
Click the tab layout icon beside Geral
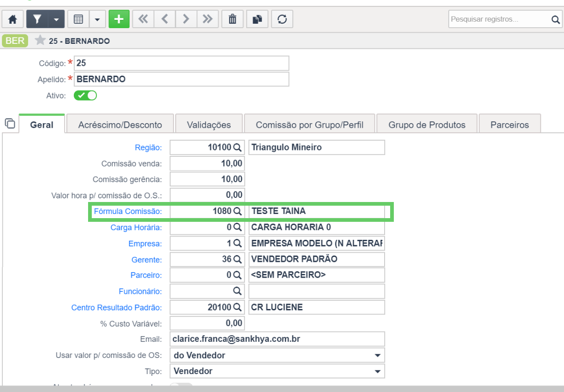(10, 124)
